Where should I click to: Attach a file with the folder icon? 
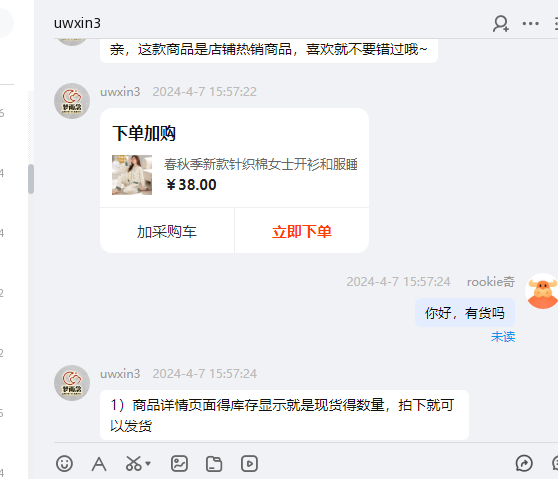tap(214, 464)
